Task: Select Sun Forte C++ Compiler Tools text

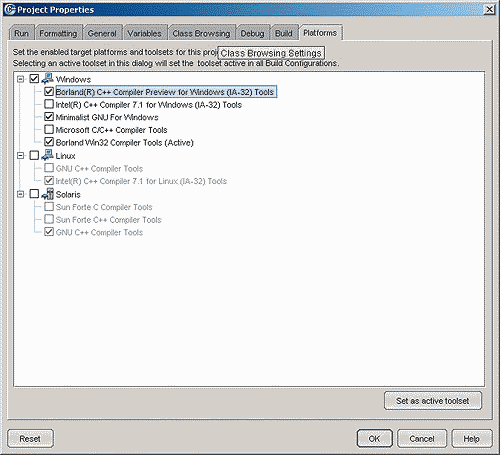Action: [109, 220]
